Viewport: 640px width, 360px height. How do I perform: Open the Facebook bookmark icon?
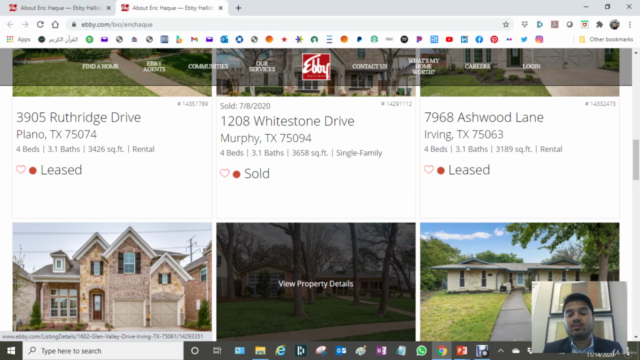(479, 39)
